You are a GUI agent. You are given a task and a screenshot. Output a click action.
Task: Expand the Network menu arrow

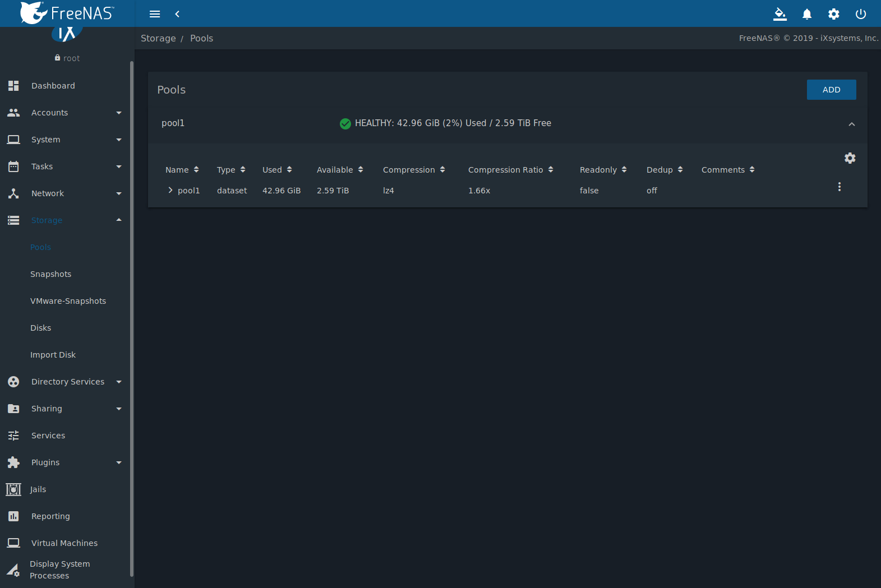tap(119, 193)
